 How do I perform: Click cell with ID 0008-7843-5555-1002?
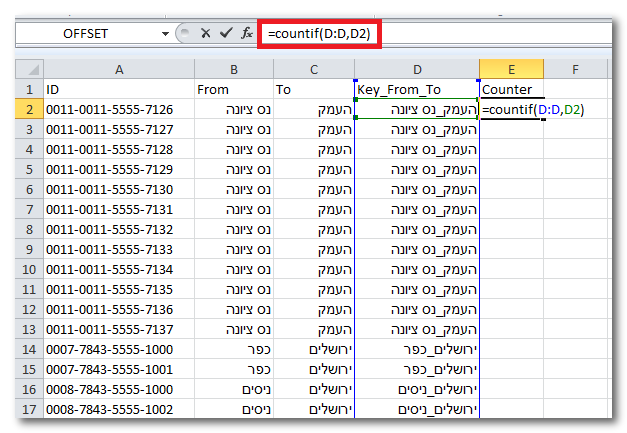pos(119,410)
